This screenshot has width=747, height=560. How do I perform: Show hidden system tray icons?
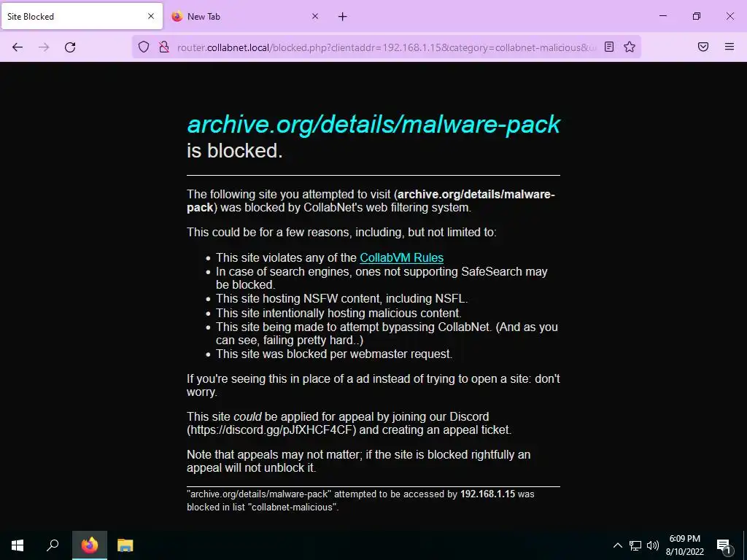tap(617, 545)
